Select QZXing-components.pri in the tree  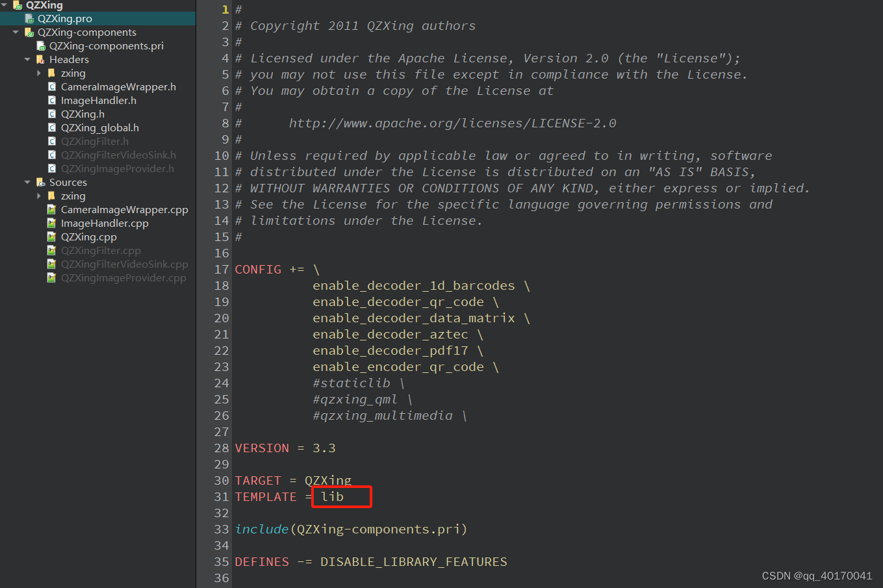[x=107, y=46]
